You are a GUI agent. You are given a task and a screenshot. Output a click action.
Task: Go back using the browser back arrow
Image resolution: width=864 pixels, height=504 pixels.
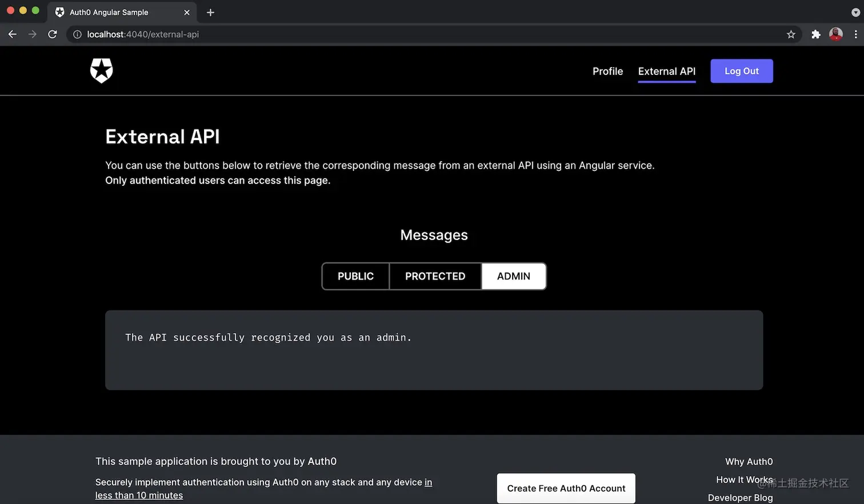[x=12, y=34]
